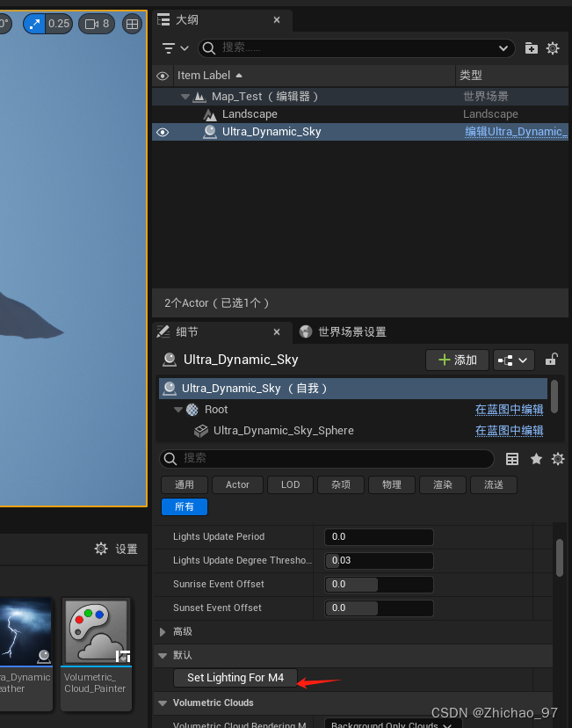The image size is (572, 728).
Task: Collapse the Map_Test tree node
Action: 185,97
